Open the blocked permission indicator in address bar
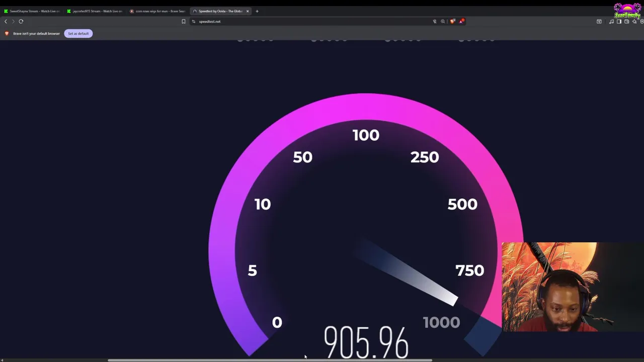This screenshot has width=644, height=362. click(x=435, y=22)
